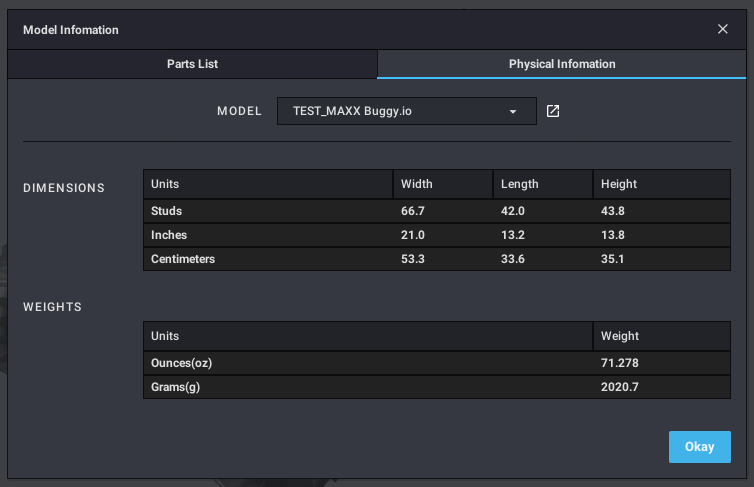Click Studs length value 42.0
This screenshot has width=754, height=487.
(513, 211)
